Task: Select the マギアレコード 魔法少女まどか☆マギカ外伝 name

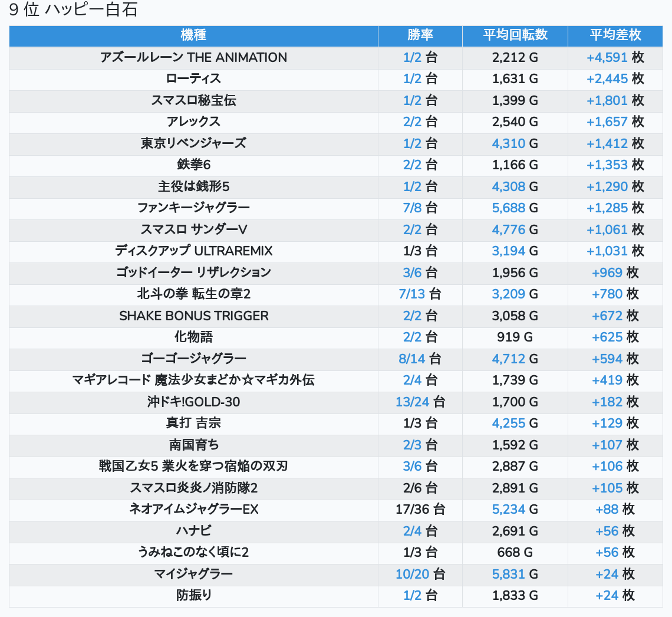Action: coord(193,380)
